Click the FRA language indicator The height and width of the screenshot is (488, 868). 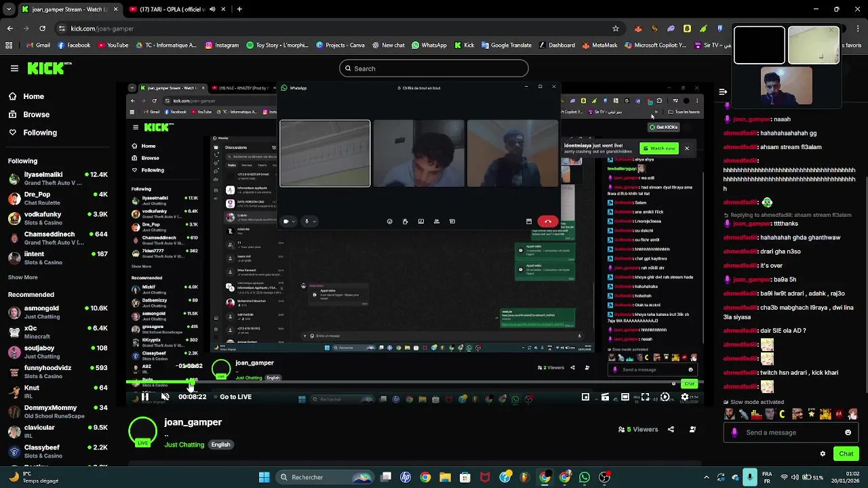point(767,477)
